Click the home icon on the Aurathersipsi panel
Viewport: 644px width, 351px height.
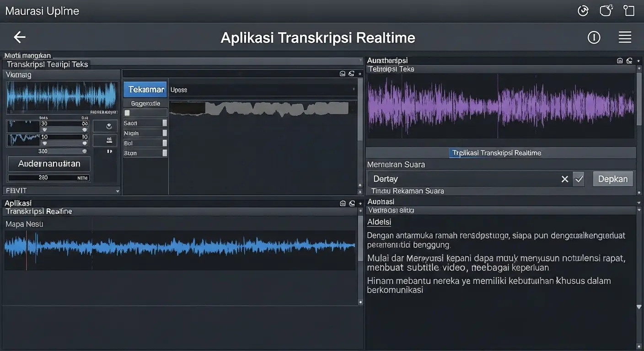click(619, 60)
